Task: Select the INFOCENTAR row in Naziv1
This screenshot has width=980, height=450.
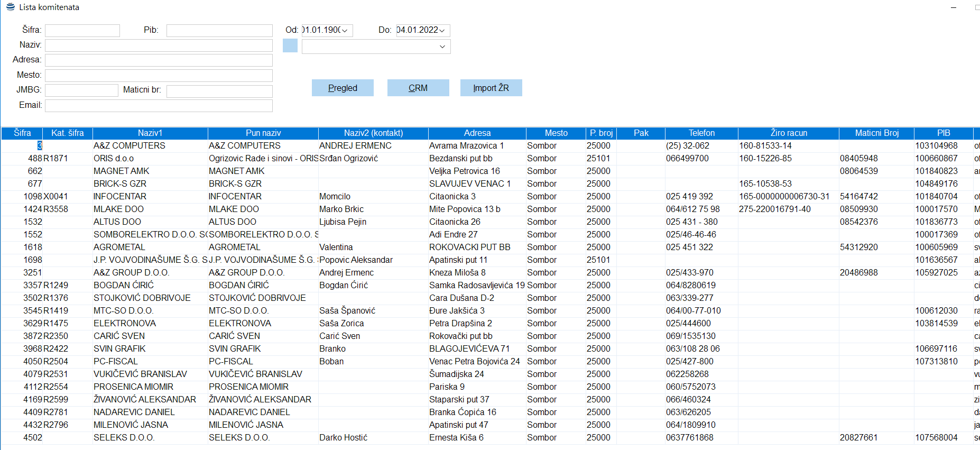Action: pyautogui.click(x=120, y=197)
